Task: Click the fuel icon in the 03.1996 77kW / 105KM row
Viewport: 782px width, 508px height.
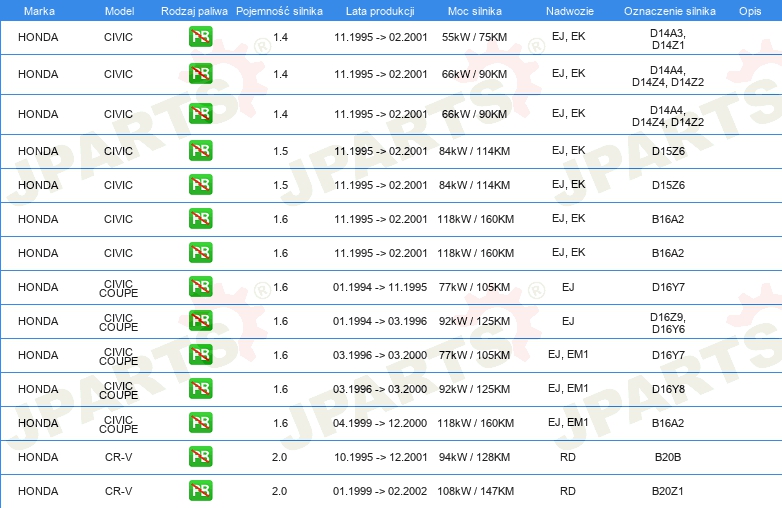Action: [x=200, y=355]
